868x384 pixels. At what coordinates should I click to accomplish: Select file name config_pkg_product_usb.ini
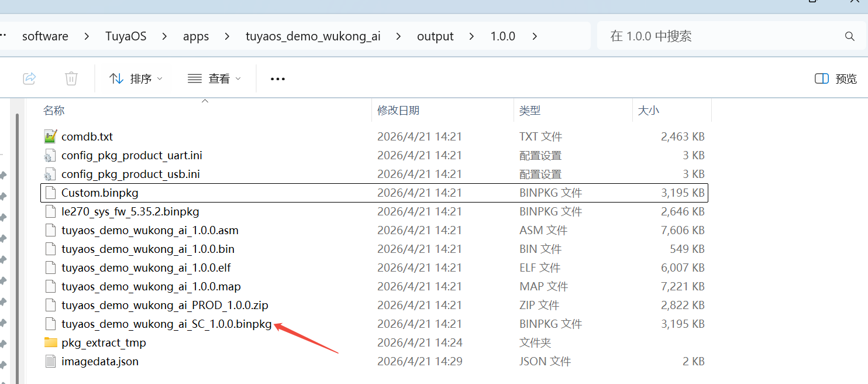[x=130, y=174]
